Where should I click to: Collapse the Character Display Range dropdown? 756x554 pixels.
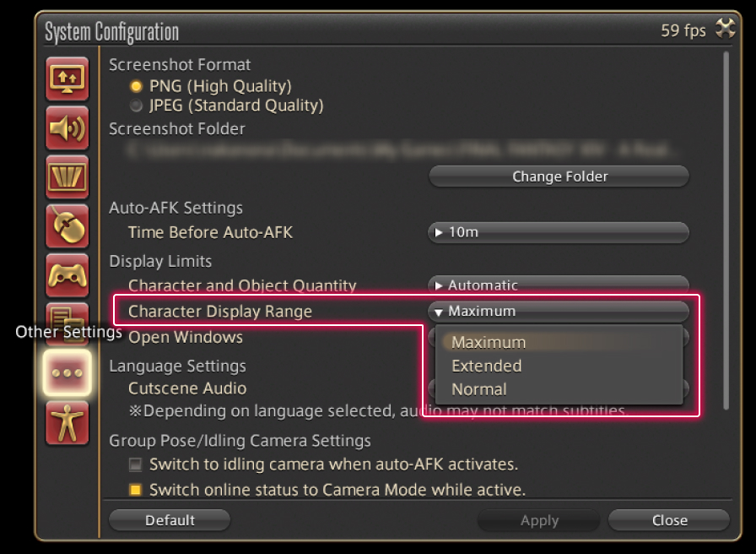(x=559, y=312)
